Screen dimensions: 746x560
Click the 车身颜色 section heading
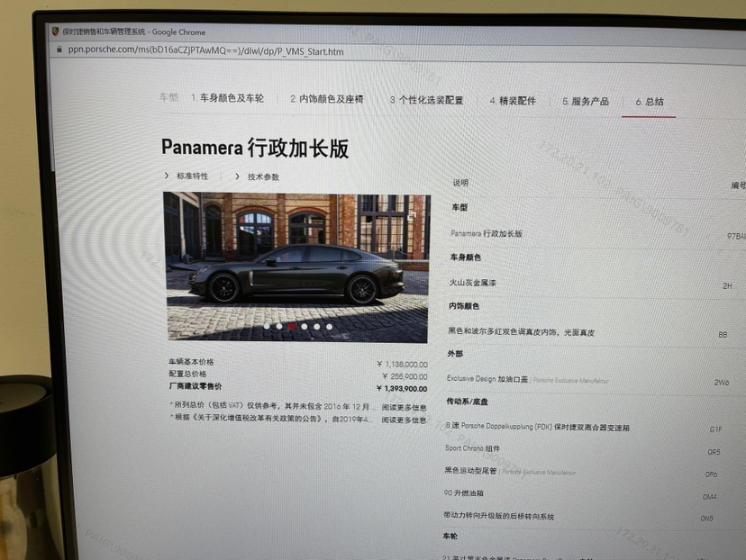pyautogui.click(x=465, y=257)
